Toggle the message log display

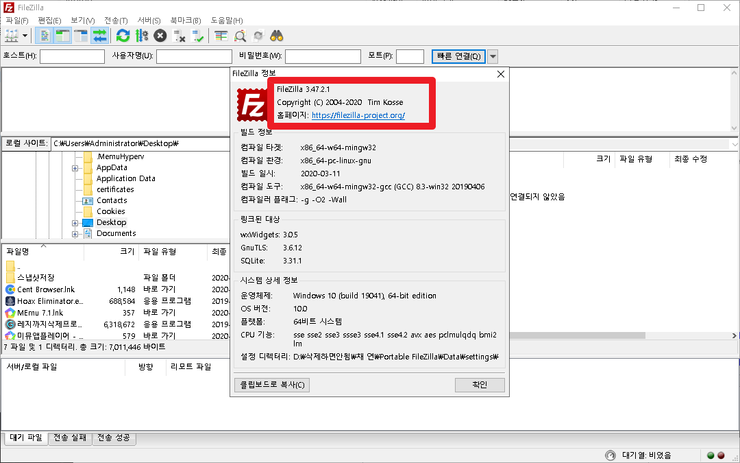(45, 36)
